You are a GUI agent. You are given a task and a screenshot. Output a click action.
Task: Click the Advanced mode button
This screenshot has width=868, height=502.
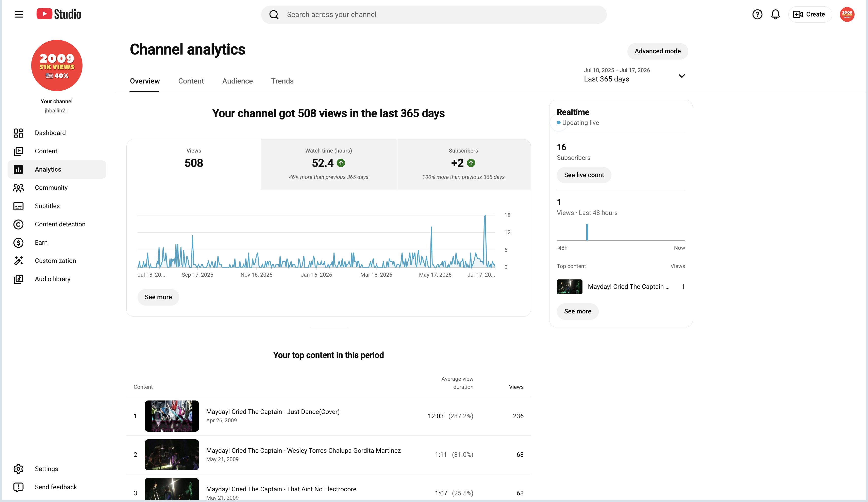pyautogui.click(x=658, y=51)
